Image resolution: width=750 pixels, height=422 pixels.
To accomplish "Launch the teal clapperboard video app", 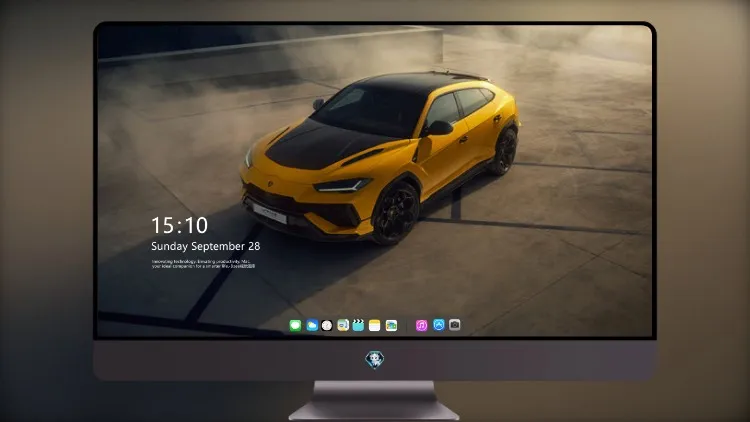I will pos(358,325).
